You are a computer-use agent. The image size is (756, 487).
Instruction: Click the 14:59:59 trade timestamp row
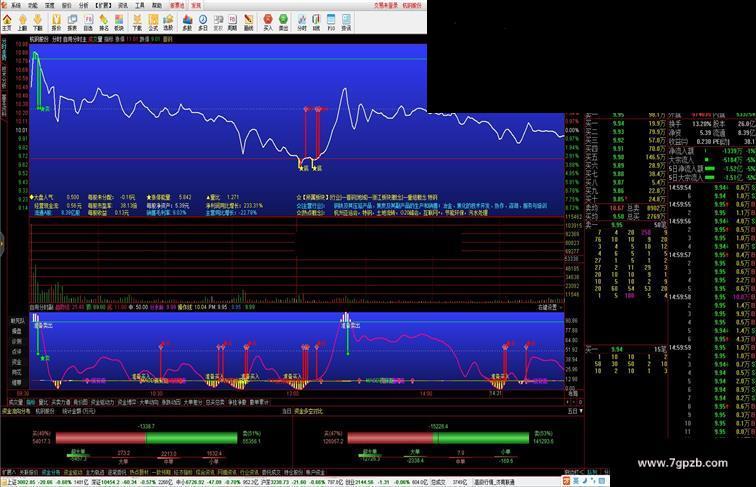click(711, 347)
